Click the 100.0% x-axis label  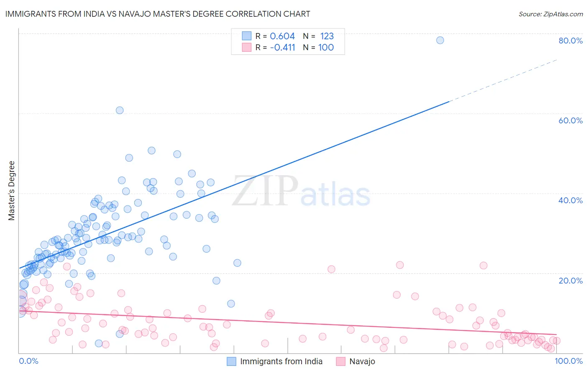coord(569,361)
